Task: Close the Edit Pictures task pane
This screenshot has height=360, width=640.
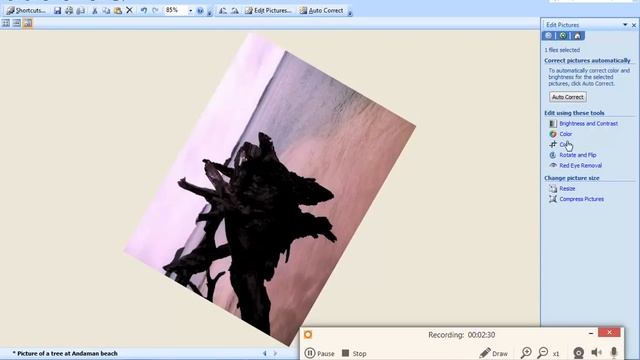Action: tap(634, 25)
